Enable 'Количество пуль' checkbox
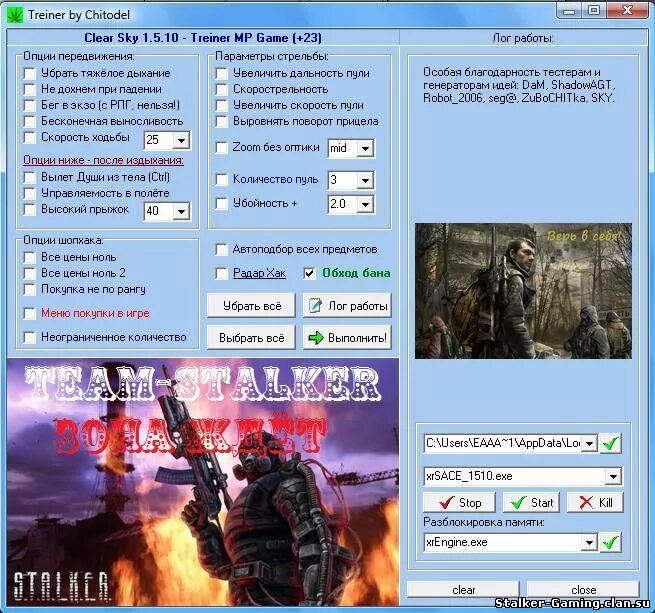This screenshot has height=613, width=655. [221, 180]
